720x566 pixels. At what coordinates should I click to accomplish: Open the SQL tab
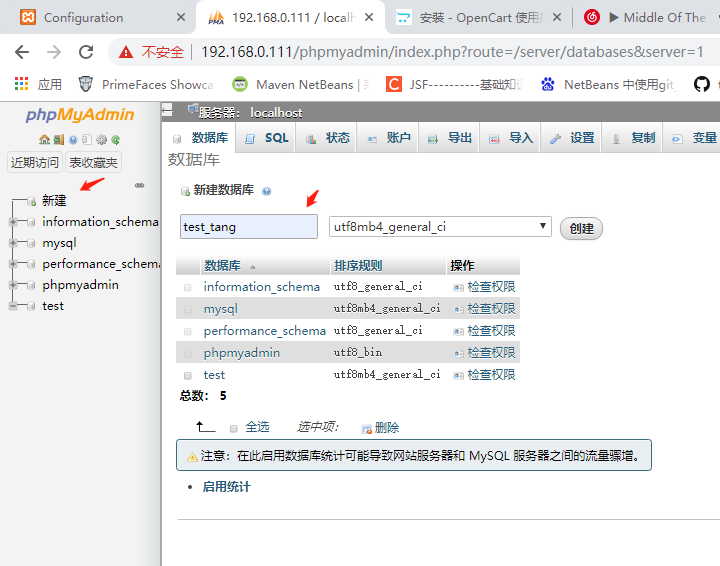266,138
